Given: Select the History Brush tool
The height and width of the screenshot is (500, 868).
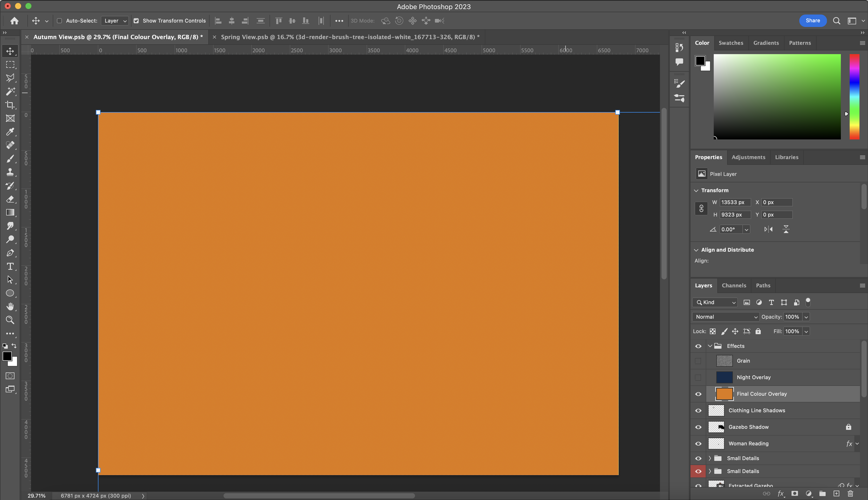Looking at the screenshot, I should point(10,186).
